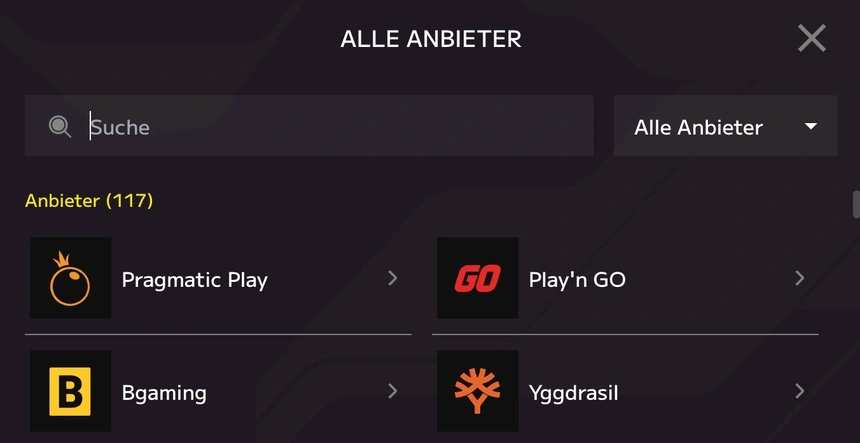
Task: Click the ALLE ANBIETER dialog title
Action: 431,39
